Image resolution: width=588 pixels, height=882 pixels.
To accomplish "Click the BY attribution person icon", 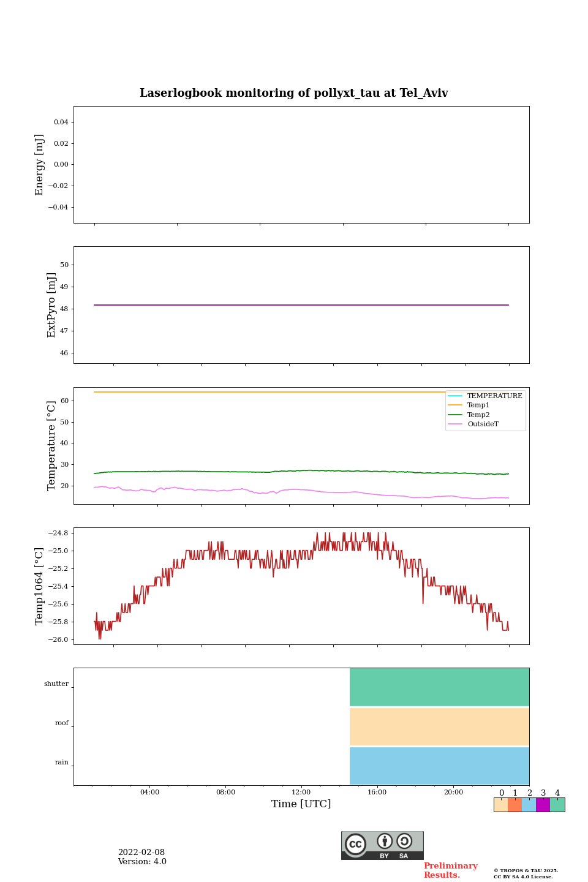I will click(385, 841).
